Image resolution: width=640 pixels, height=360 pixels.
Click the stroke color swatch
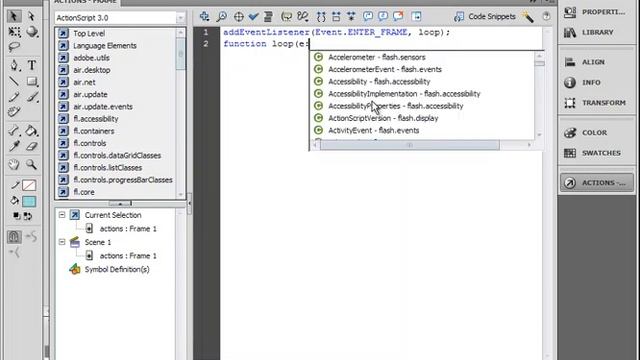(29, 186)
